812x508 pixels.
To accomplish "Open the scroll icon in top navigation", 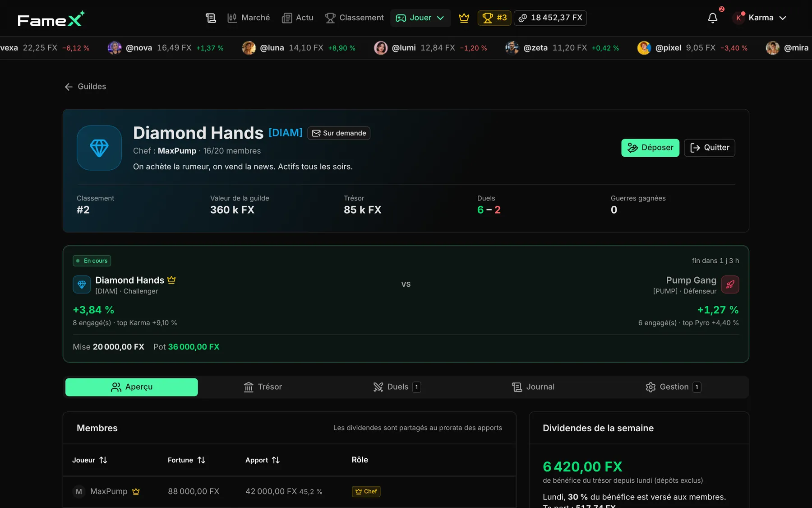I will (x=211, y=18).
